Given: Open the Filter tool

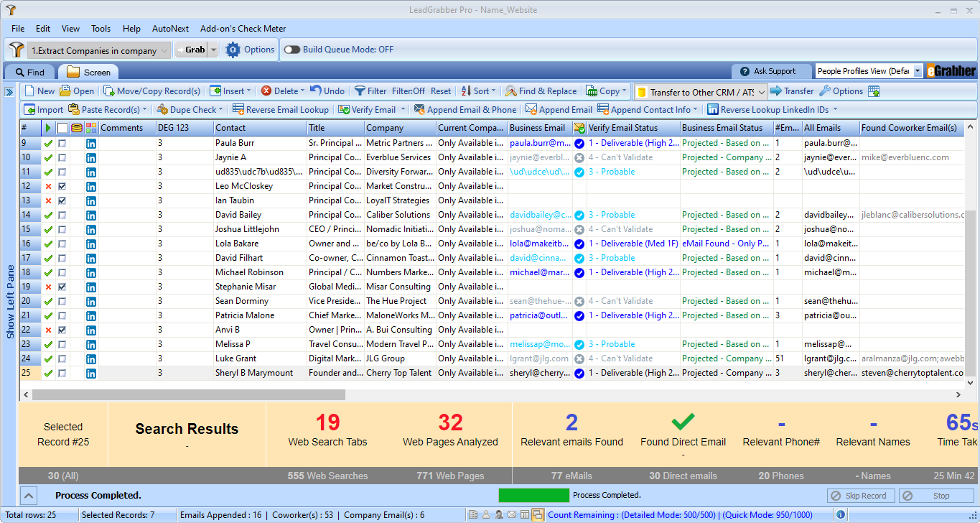Looking at the screenshot, I should click(x=370, y=91).
